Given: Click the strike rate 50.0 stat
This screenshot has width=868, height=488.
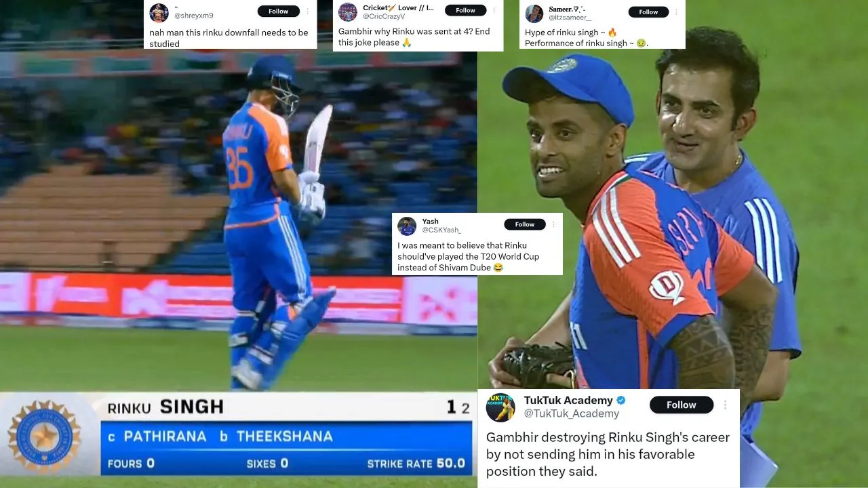Looking at the screenshot, I should 416,464.
